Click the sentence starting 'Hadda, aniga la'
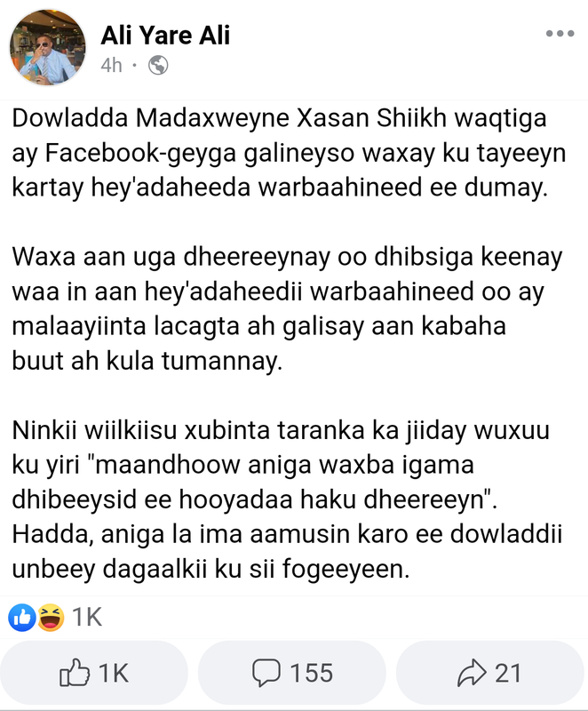Viewport: 588px width, 711px height. click(x=287, y=551)
